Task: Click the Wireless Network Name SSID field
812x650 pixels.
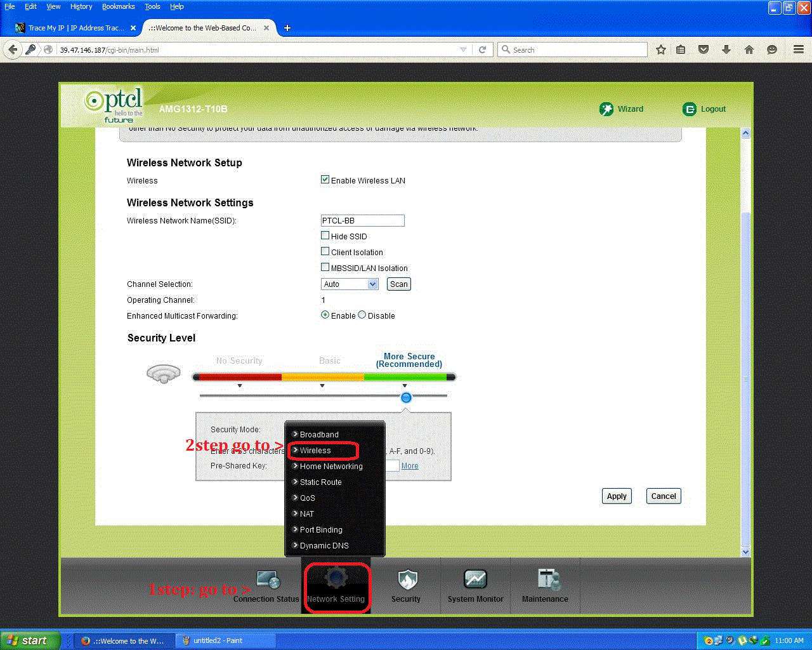Action: [362, 220]
